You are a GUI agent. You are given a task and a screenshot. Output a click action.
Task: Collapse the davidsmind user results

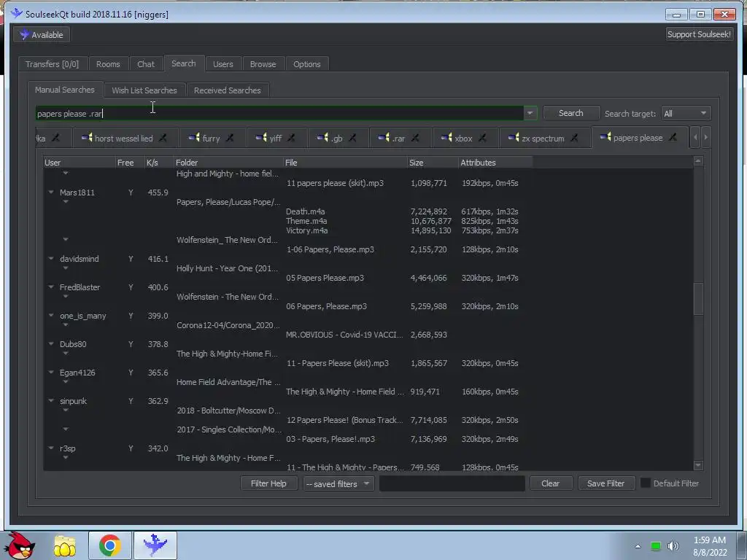(51, 259)
